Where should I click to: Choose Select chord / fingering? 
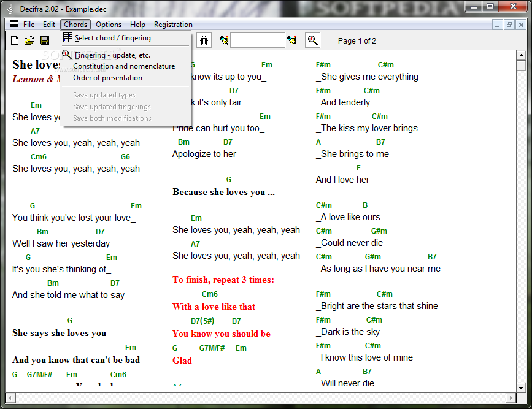point(126,38)
